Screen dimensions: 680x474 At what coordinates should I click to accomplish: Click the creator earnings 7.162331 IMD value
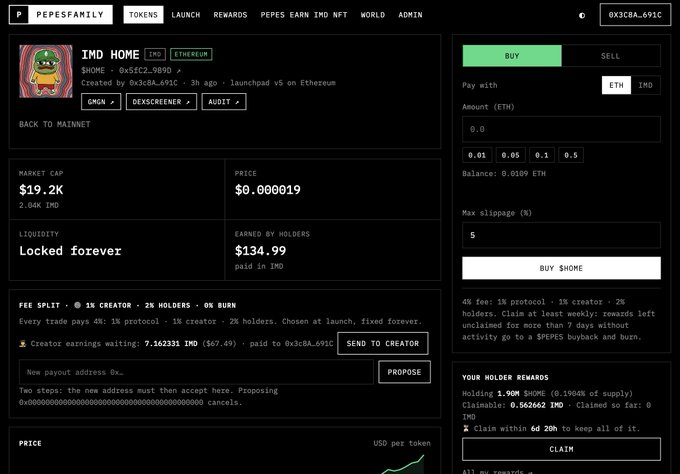click(x=171, y=343)
